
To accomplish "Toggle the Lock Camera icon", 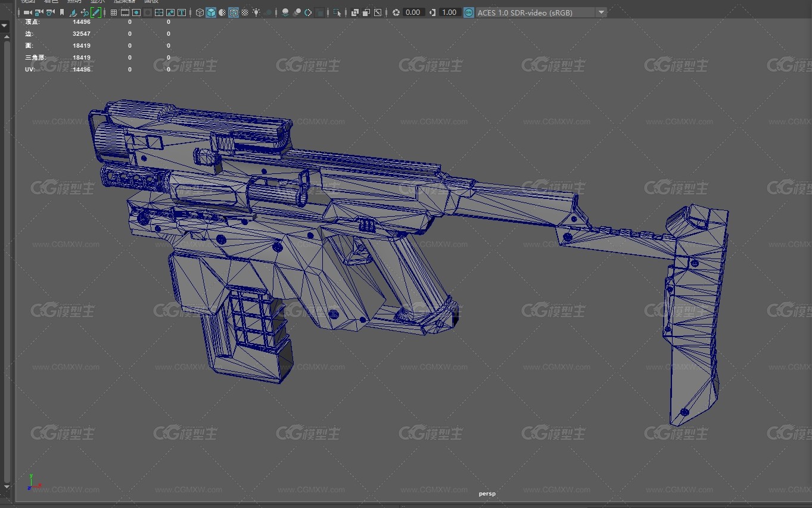I will click(x=39, y=13).
